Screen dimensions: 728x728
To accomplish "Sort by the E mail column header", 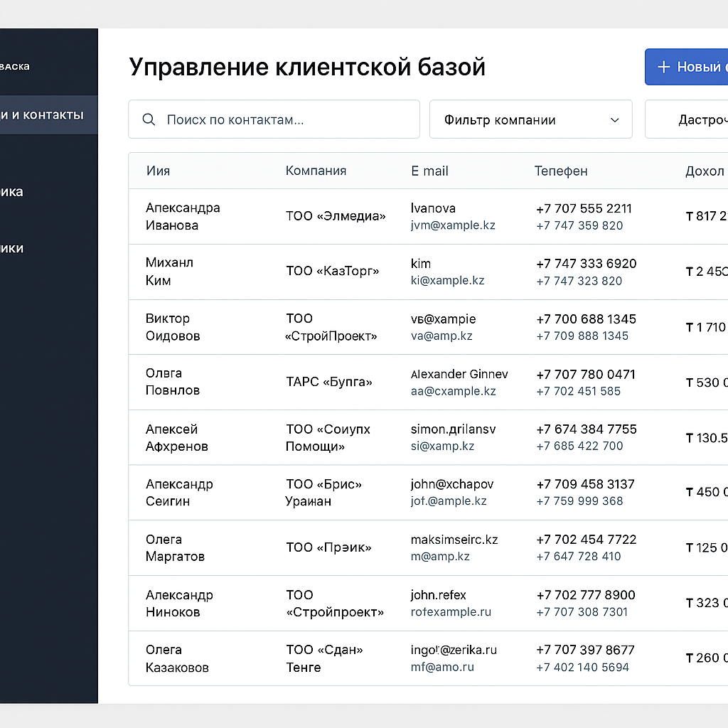I will [429, 171].
